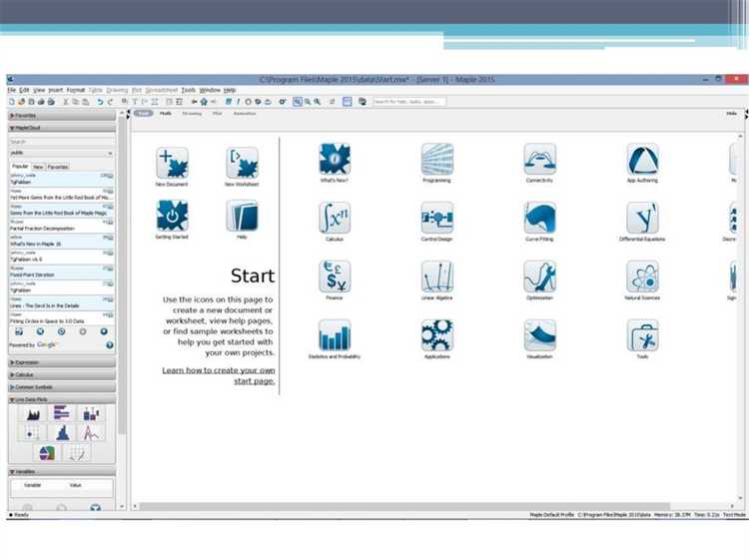Open the Edit menu
This screenshot has width=749, height=560.
point(24,90)
